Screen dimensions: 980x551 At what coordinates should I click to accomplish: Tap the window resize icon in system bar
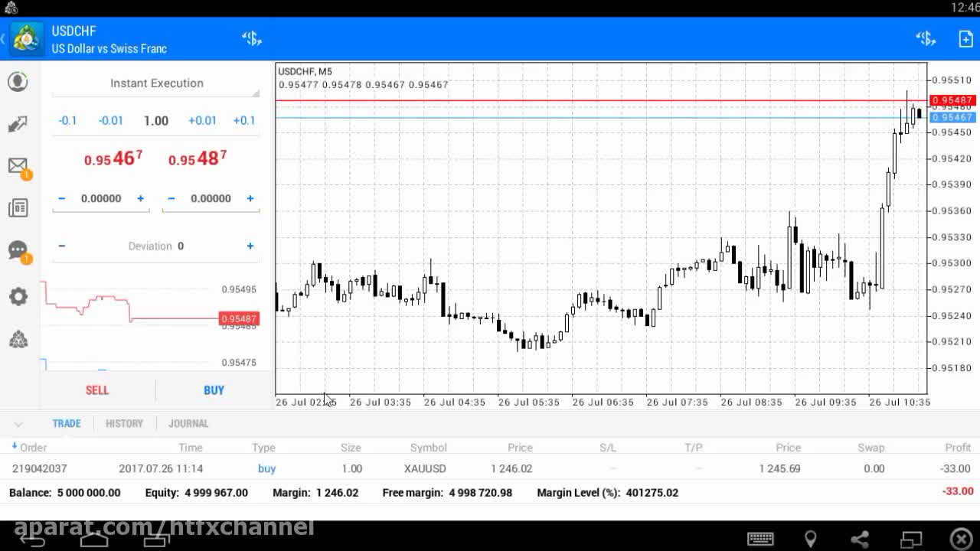912,539
